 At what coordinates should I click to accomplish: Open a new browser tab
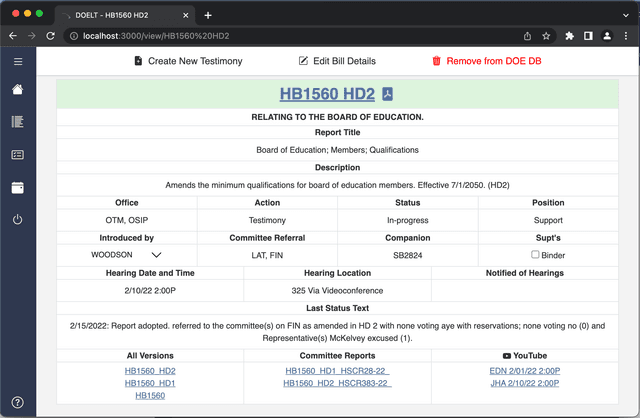[x=208, y=15]
